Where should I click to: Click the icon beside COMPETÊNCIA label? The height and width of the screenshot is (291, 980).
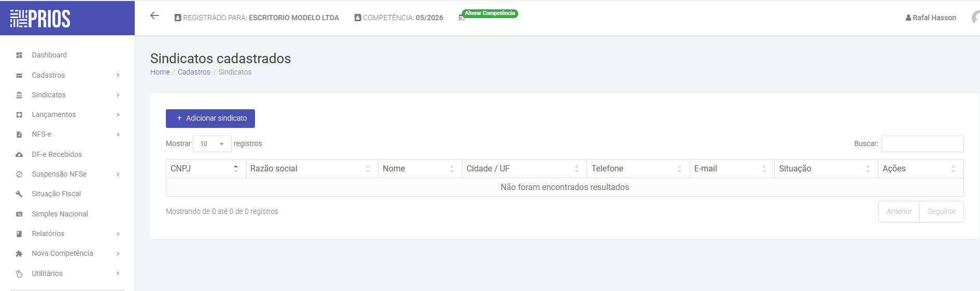click(358, 18)
